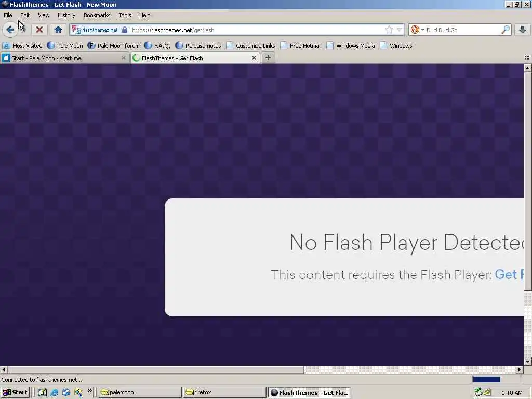Stop loading with the red X button
532x399 pixels.
pyautogui.click(x=39, y=30)
